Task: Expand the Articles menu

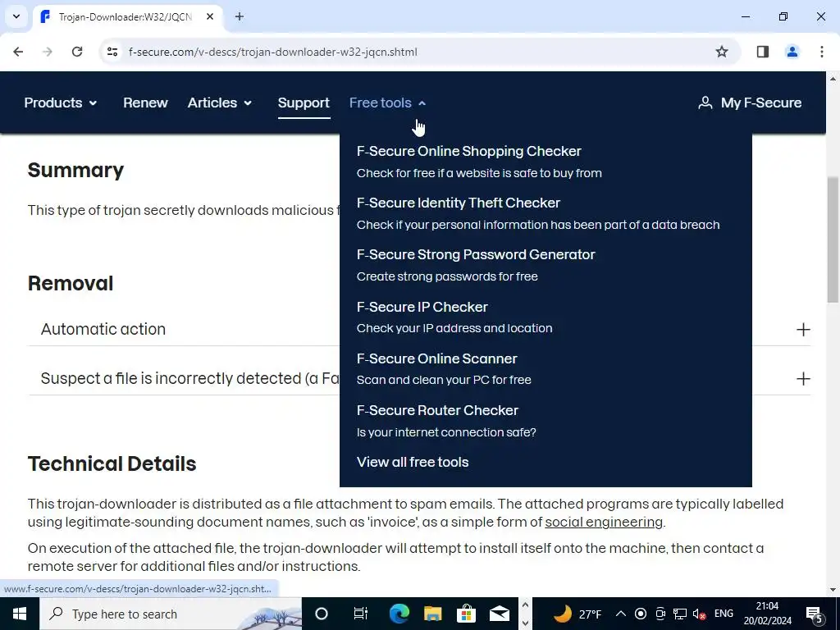Action: [x=220, y=103]
